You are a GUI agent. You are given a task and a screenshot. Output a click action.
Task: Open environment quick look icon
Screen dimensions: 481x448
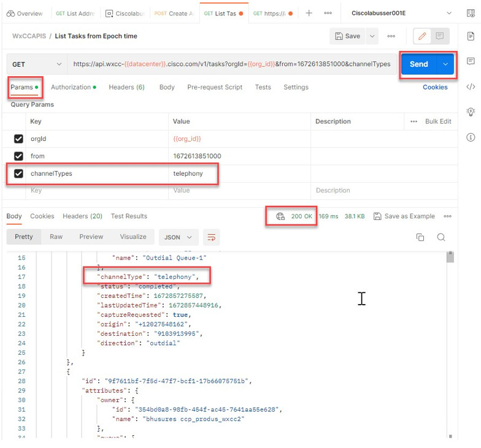(x=471, y=13)
